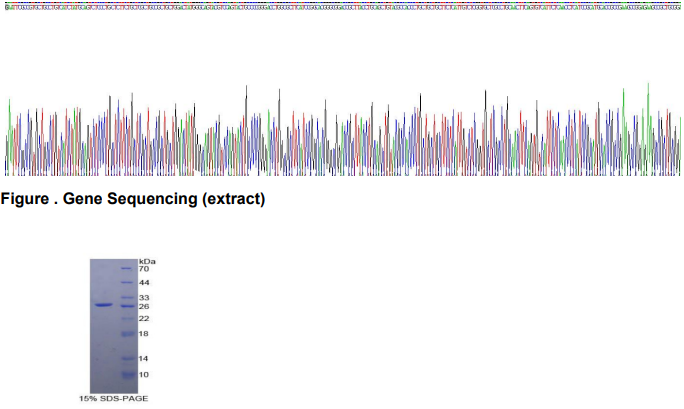Click the '15% SDS-PAGE' label
The image size is (684, 409).
coord(113,399)
